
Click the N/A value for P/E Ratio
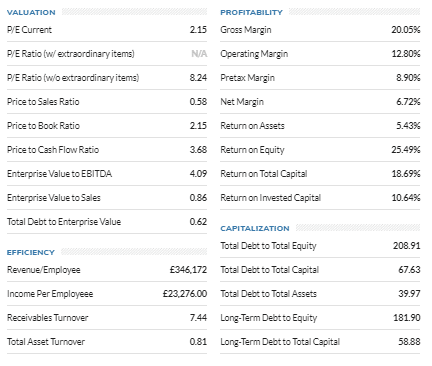(199, 54)
